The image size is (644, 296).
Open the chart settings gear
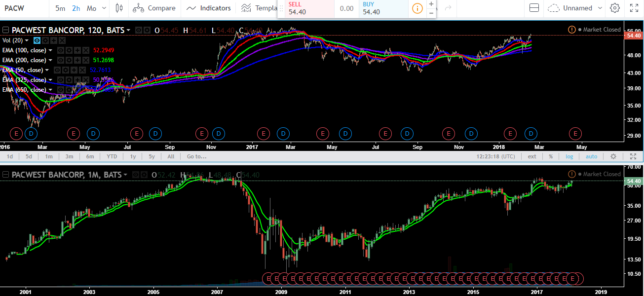pyautogui.click(x=614, y=8)
